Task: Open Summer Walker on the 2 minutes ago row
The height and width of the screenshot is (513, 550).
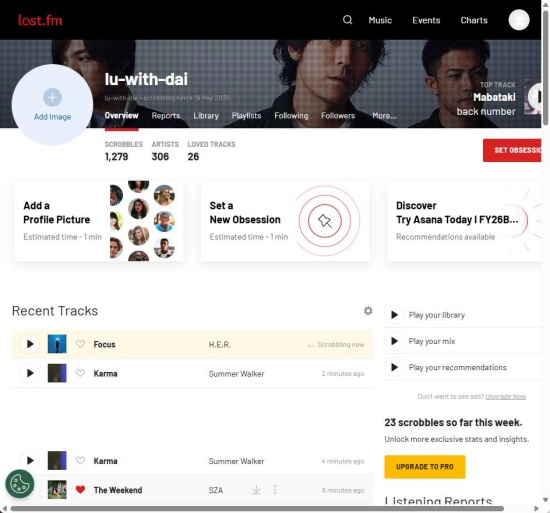Action: coord(236,373)
